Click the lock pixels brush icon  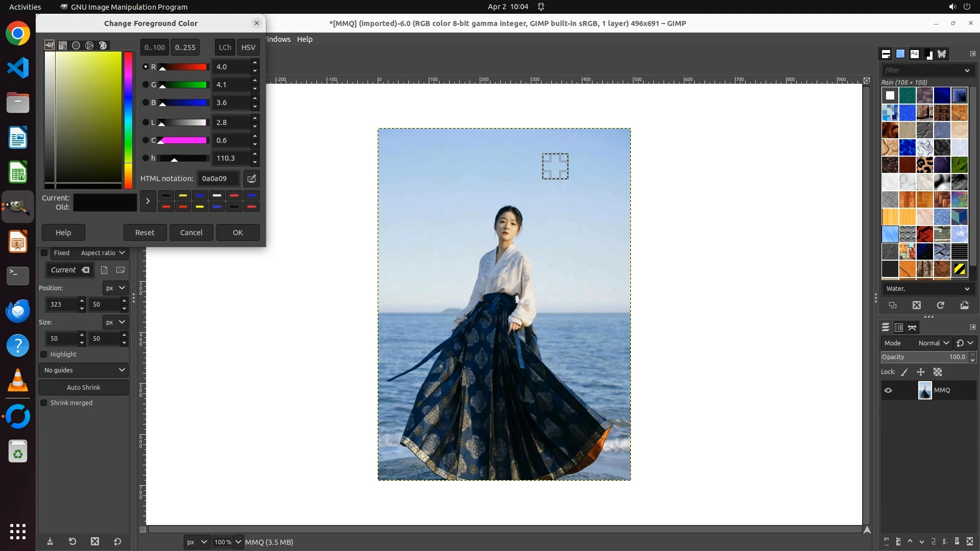tap(904, 372)
